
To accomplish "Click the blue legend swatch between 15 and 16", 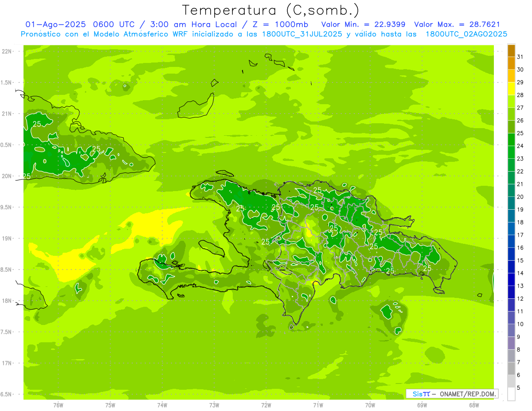I will pyautogui.click(x=511, y=254).
